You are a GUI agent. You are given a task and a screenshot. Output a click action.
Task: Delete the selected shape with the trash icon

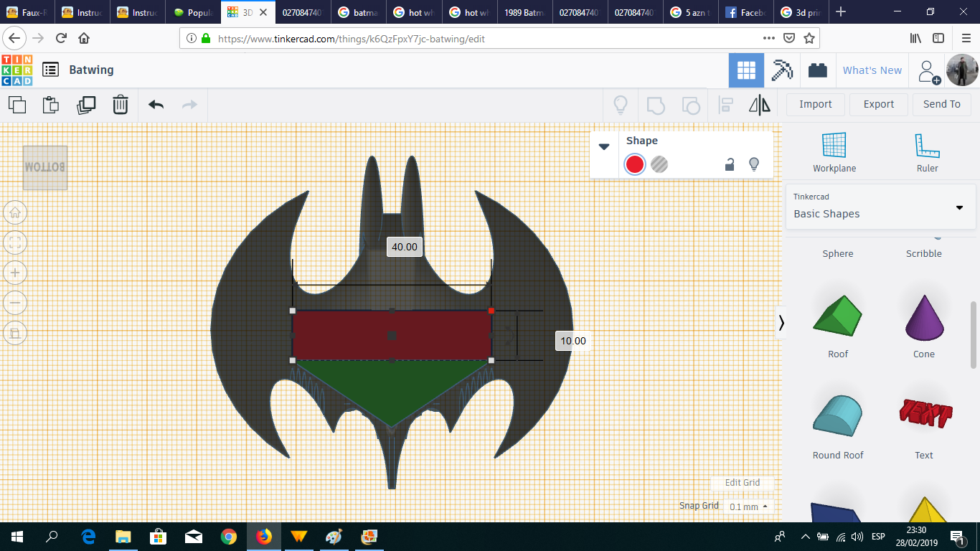point(121,105)
